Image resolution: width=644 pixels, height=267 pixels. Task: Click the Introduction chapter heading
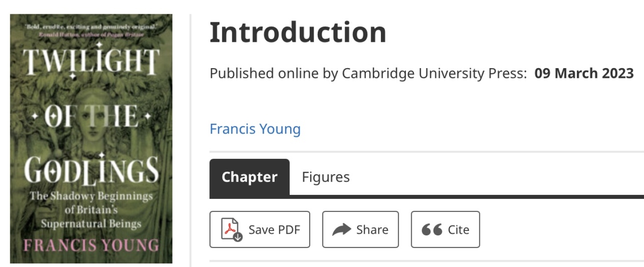298,32
